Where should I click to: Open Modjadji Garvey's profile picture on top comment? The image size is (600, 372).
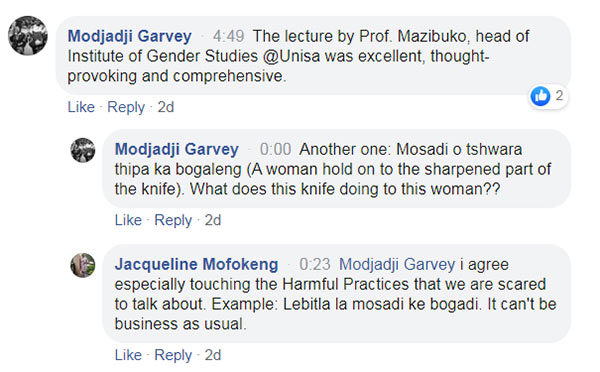28,36
